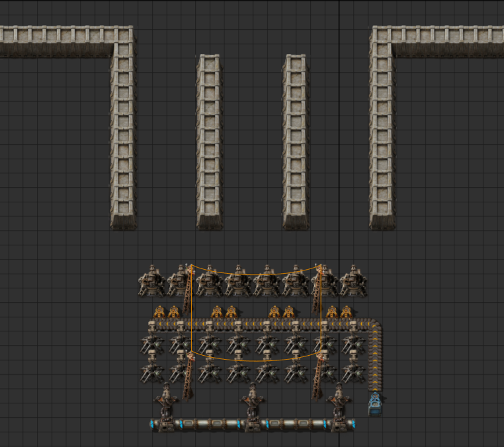
Task: Select the horizontal wall section at top left
Action: pyautogui.click(x=57, y=42)
